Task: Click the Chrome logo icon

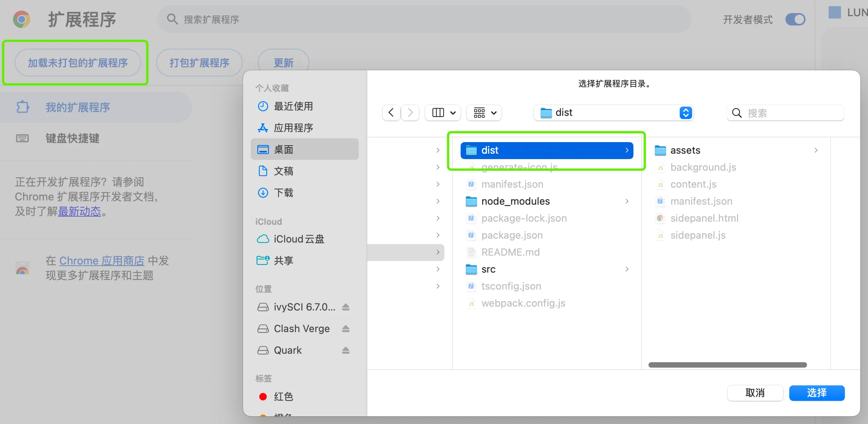Action: click(x=22, y=19)
